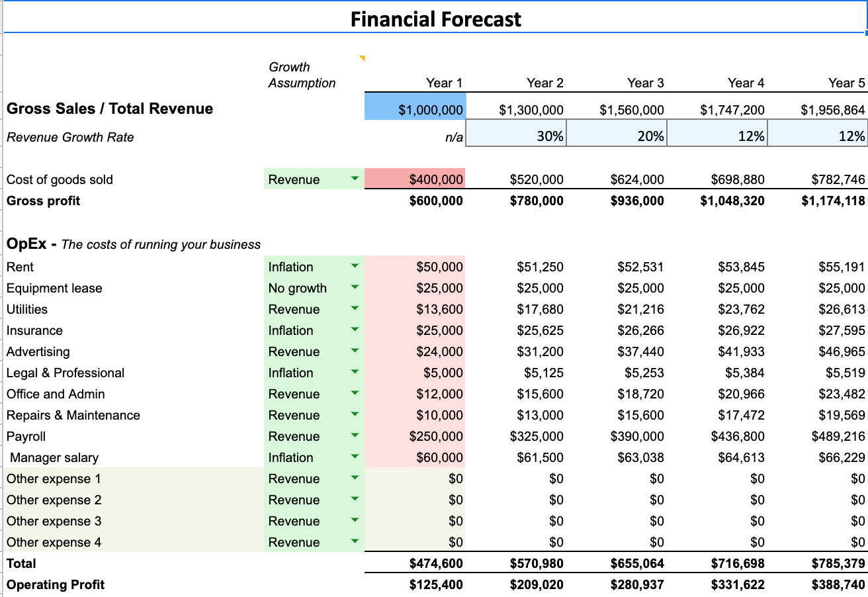Click the Operating Profit row label
The width and height of the screenshot is (868, 597).
pos(56,584)
